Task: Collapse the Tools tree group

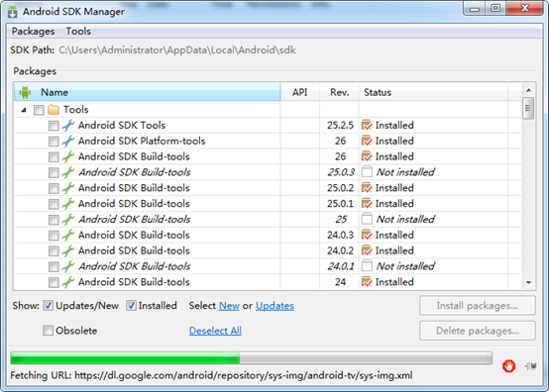Action: 24,110
